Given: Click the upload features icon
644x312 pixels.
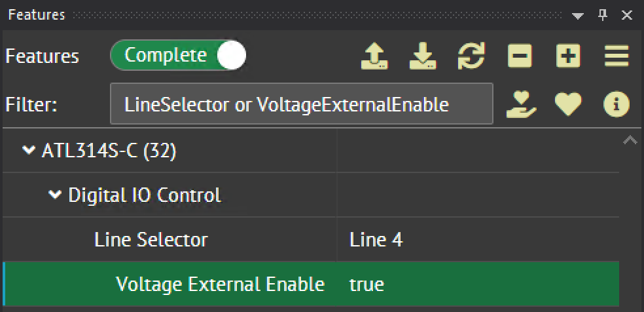Looking at the screenshot, I should [374, 56].
